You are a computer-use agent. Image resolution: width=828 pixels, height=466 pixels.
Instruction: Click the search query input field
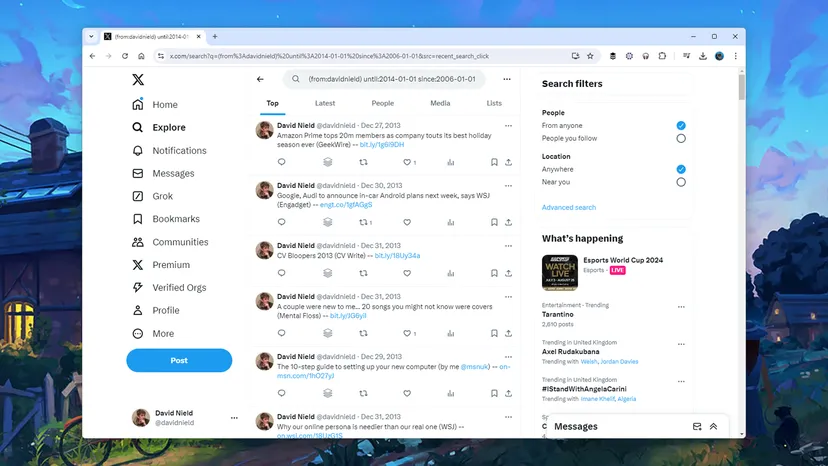pyautogui.click(x=383, y=79)
